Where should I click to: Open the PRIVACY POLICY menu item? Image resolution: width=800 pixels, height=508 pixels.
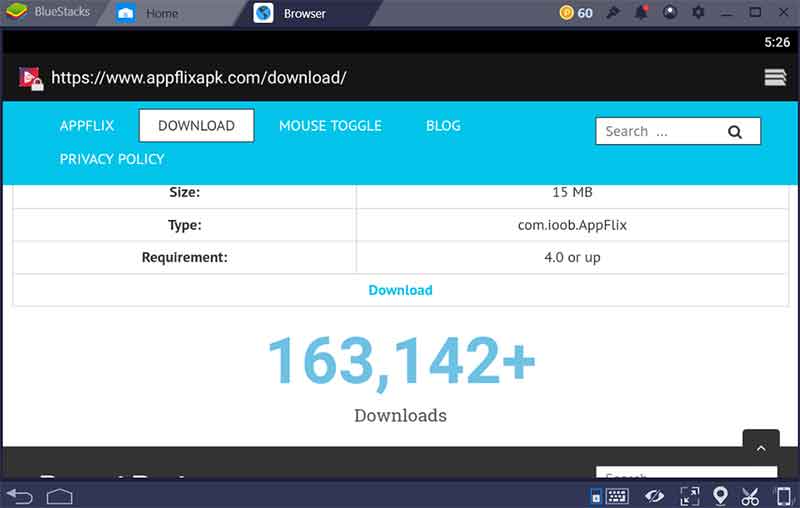[x=112, y=159]
